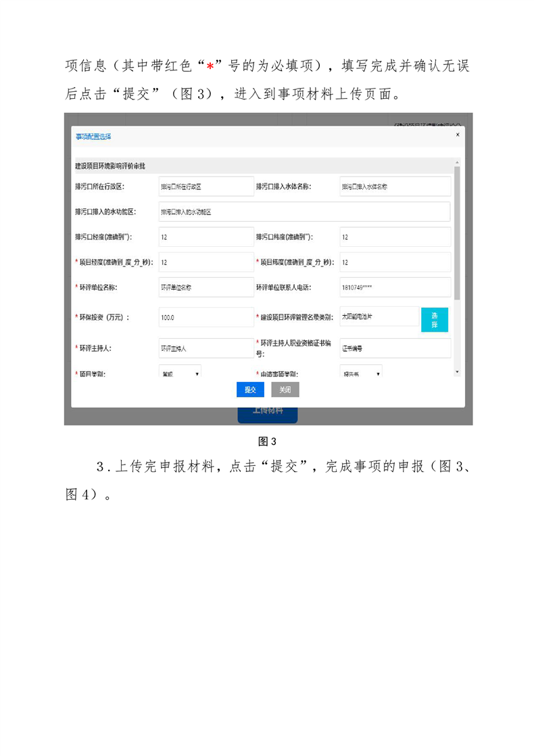Image resolution: width=534 pixels, height=756 pixels.
Task: Click the 环评单位名称 input field
Action: click(x=205, y=287)
